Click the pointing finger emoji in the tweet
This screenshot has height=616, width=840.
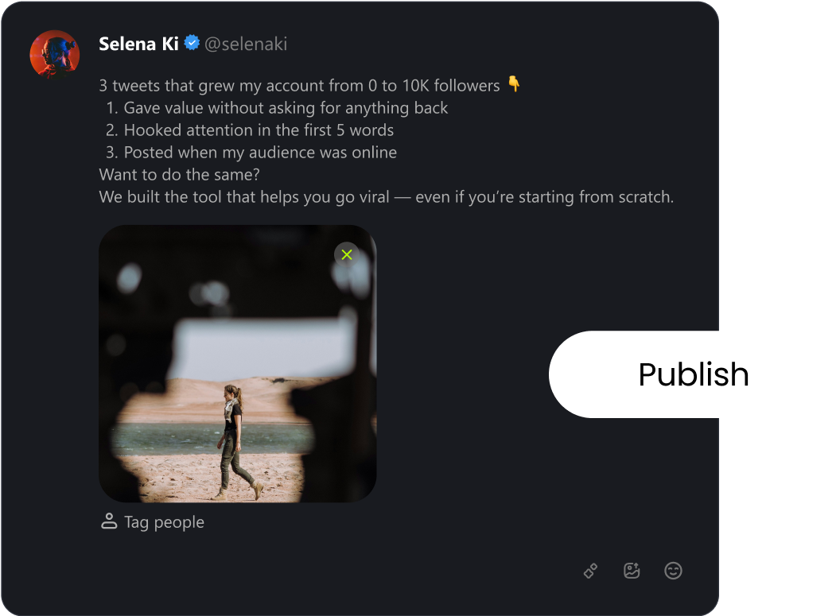coord(513,83)
